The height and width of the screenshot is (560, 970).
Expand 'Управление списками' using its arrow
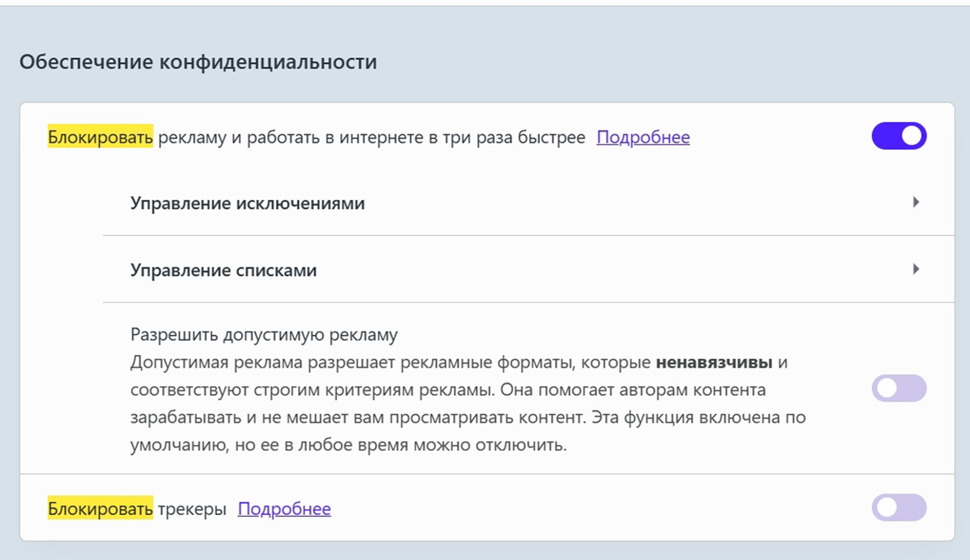coord(916,269)
